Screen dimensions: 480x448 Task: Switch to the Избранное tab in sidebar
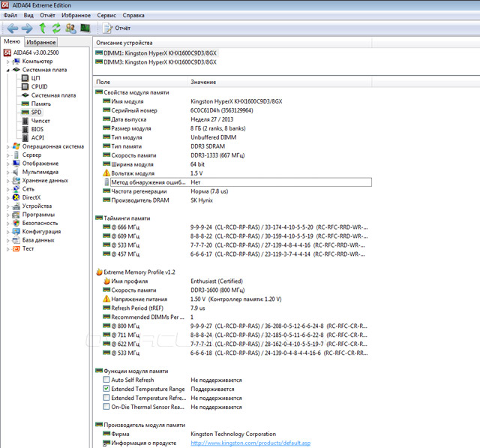(41, 42)
